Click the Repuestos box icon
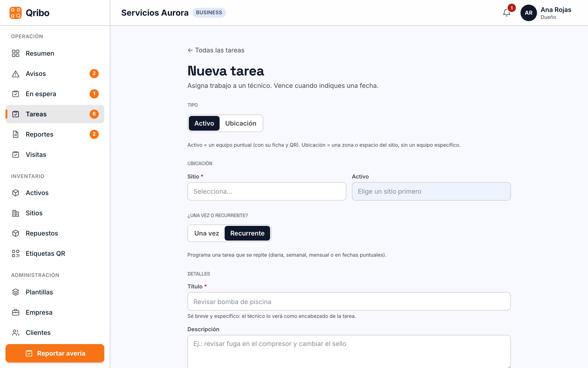Screen dimensions: 588x368 [16, 233]
